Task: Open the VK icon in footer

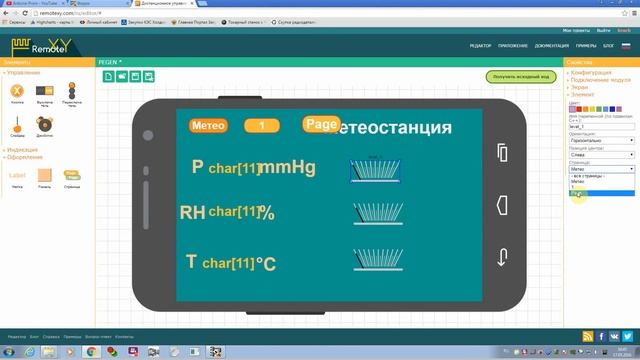Action: [x=614, y=336]
